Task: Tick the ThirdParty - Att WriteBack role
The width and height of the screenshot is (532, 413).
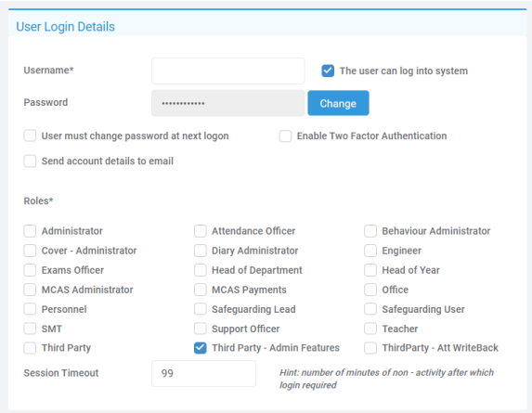Action: pyautogui.click(x=370, y=348)
